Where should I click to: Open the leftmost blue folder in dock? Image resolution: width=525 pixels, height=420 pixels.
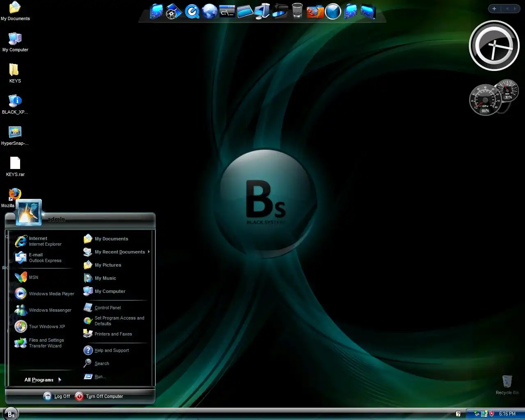[x=156, y=11]
